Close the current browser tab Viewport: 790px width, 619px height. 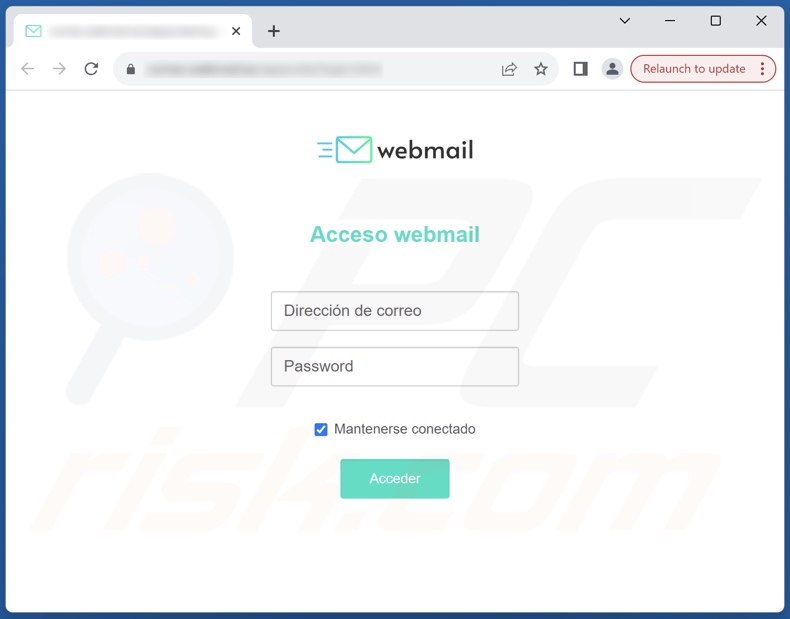[x=236, y=31]
